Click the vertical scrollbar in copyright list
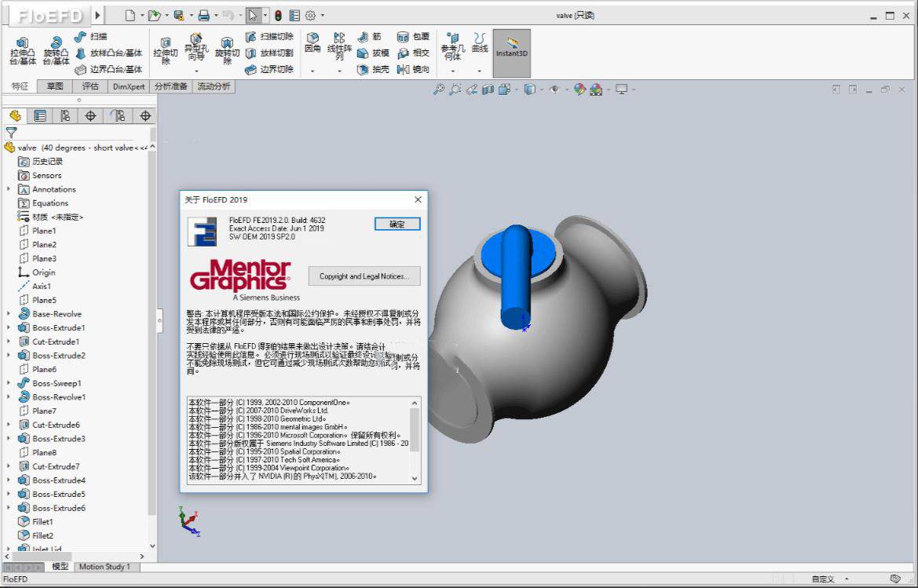 [x=415, y=430]
